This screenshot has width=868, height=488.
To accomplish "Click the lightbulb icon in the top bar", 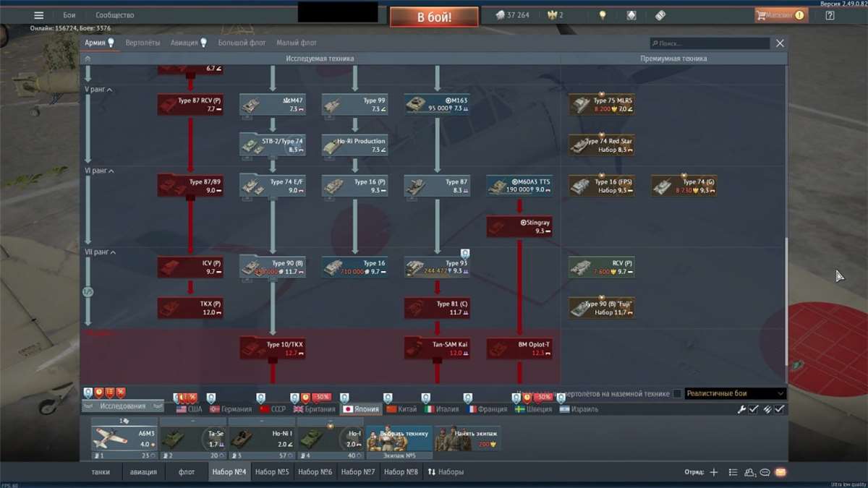I will tap(603, 15).
